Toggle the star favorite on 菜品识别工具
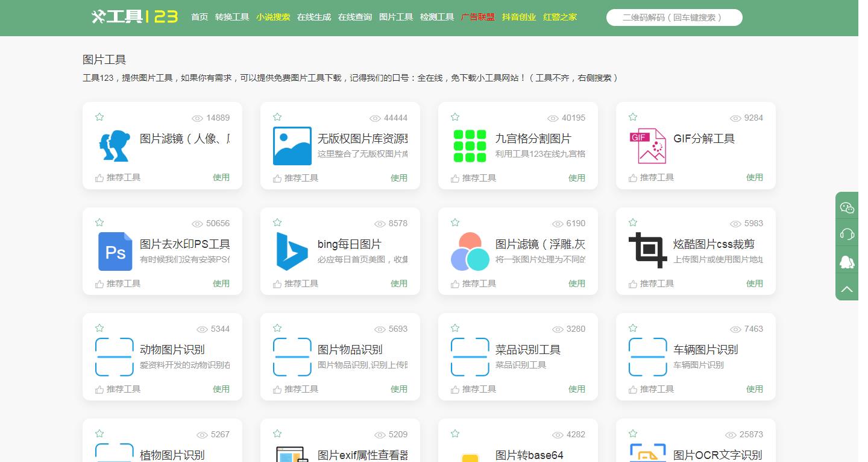868x462 pixels. pos(455,328)
